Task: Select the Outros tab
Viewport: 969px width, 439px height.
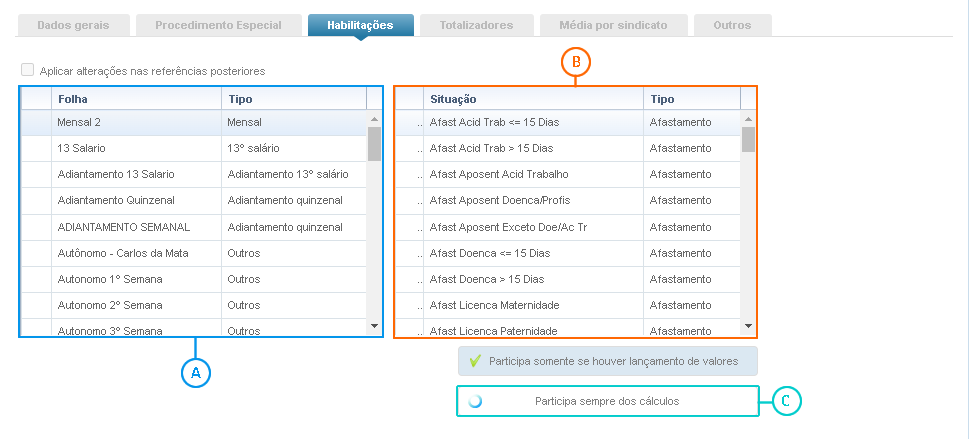Action: click(732, 25)
